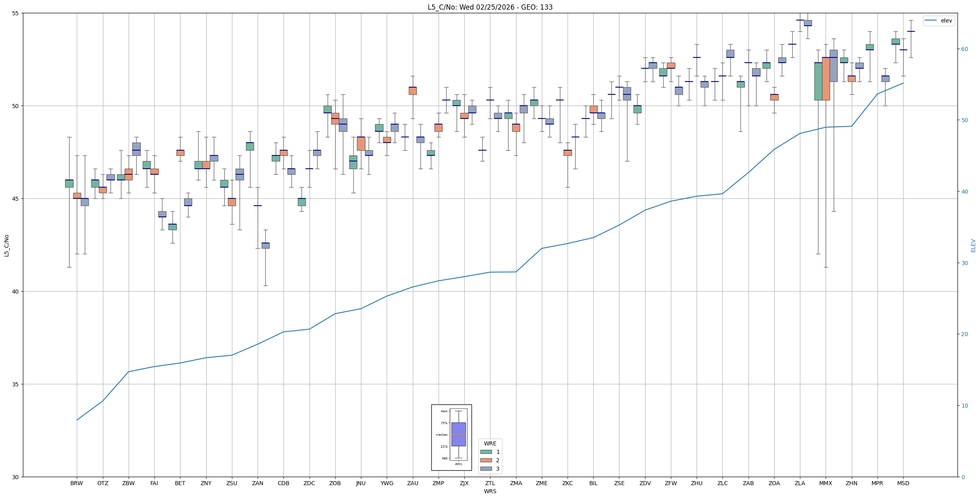The height and width of the screenshot is (498, 980).
Task: Click the large green MMX box
Action: [x=818, y=82]
